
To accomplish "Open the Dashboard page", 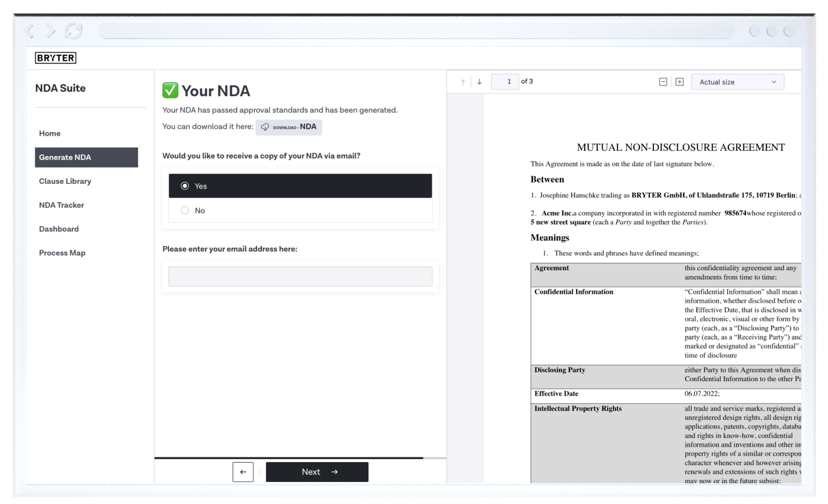I will 59,229.
